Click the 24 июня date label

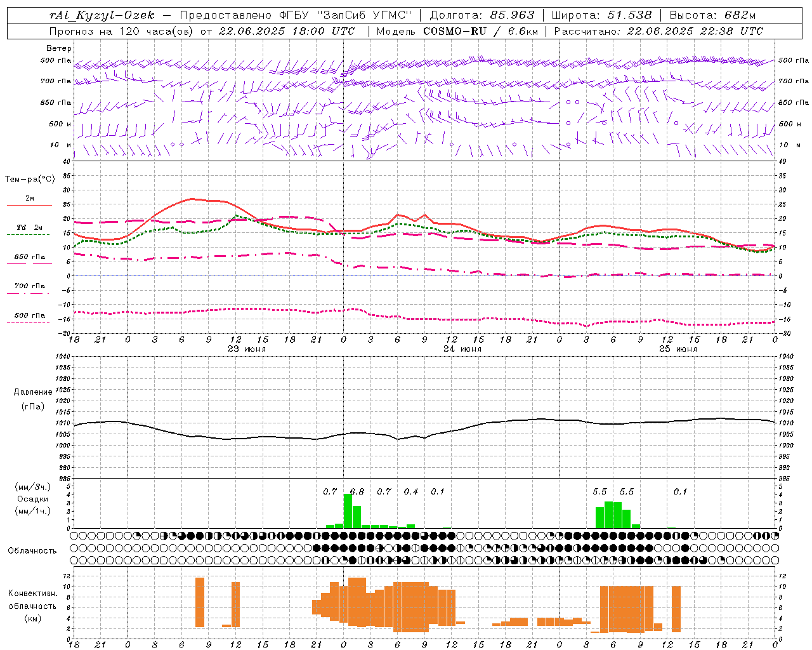click(x=462, y=349)
